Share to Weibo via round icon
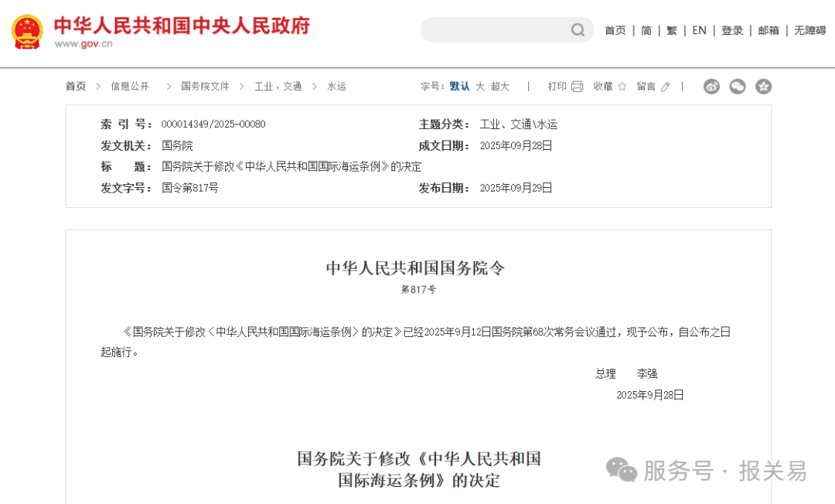The image size is (835, 504). (711, 87)
